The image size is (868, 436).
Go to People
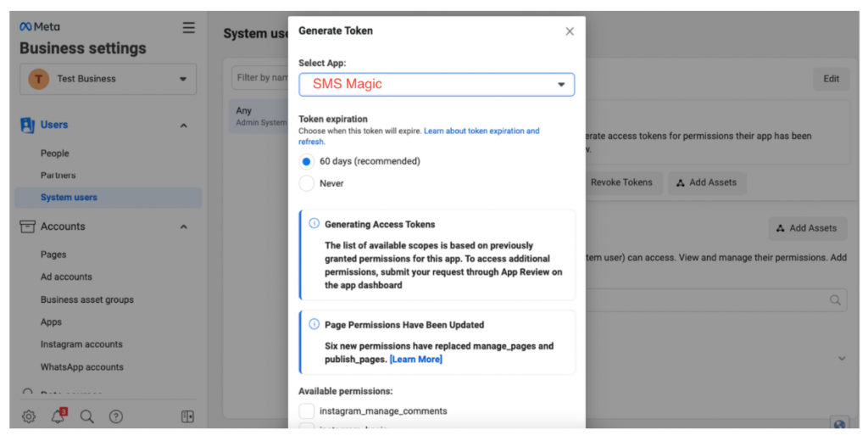[55, 154]
